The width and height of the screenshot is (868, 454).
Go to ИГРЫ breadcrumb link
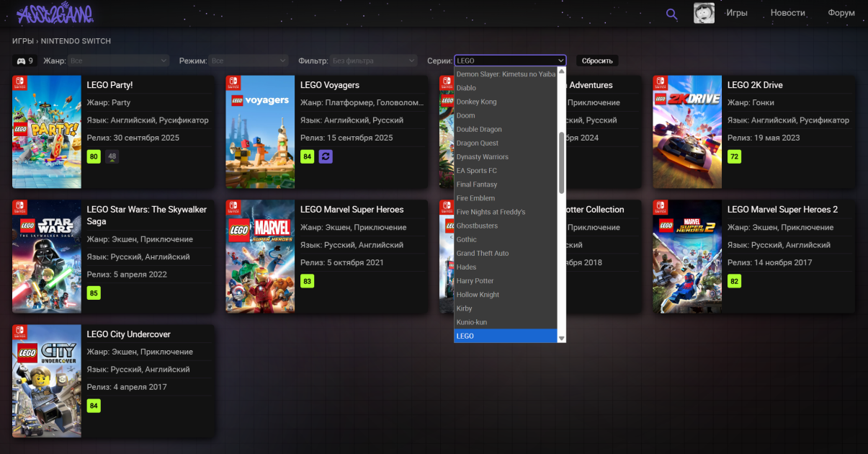[x=23, y=41]
